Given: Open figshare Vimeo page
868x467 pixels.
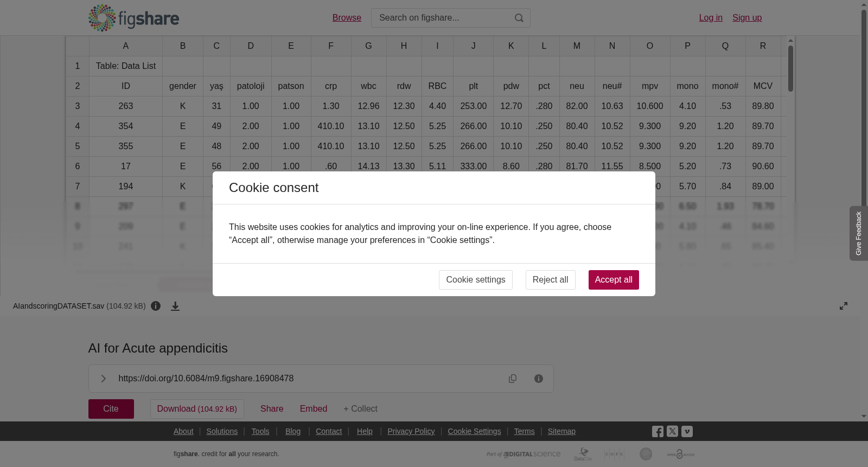Looking at the screenshot, I should [687, 432].
